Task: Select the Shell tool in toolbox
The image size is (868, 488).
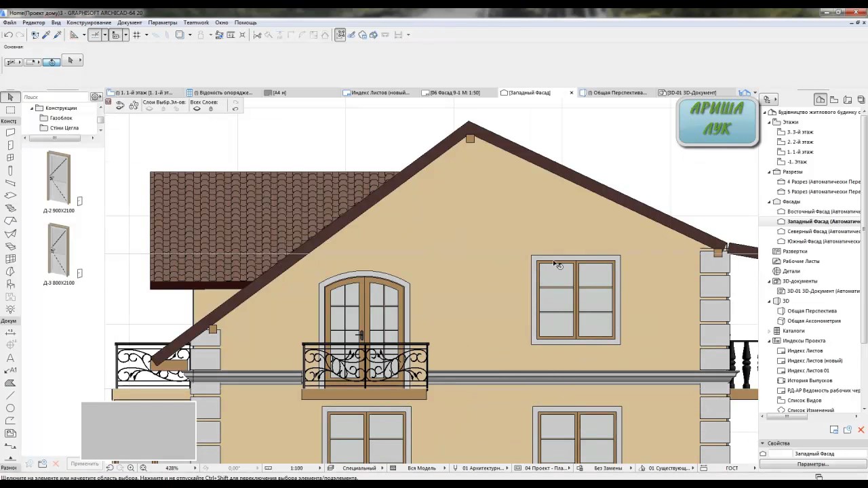Action: coord(10,234)
